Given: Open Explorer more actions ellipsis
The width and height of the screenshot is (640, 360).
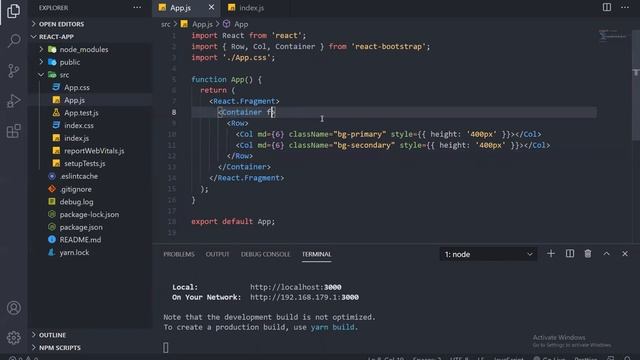Looking at the screenshot, I should (137, 7).
